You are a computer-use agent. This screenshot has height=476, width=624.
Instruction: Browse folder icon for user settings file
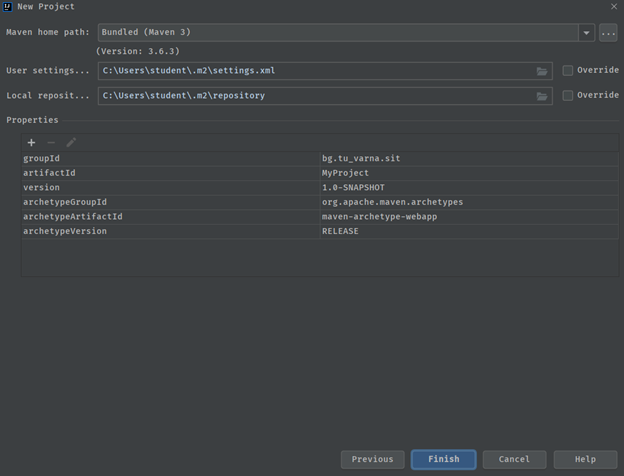[x=542, y=71]
